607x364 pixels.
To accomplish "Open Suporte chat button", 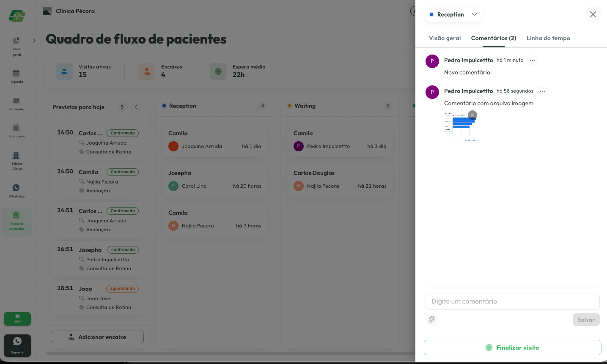I will [x=17, y=345].
